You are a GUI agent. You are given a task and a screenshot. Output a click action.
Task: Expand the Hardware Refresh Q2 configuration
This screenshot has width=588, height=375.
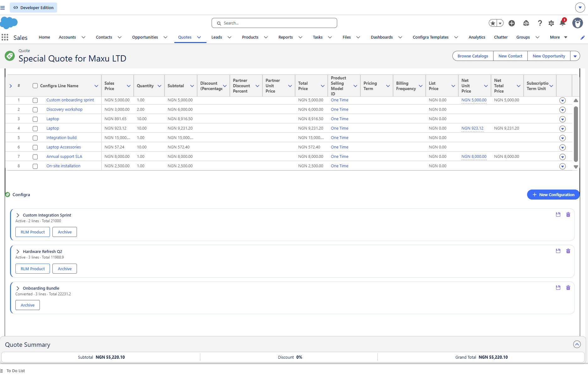pyautogui.click(x=18, y=252)
